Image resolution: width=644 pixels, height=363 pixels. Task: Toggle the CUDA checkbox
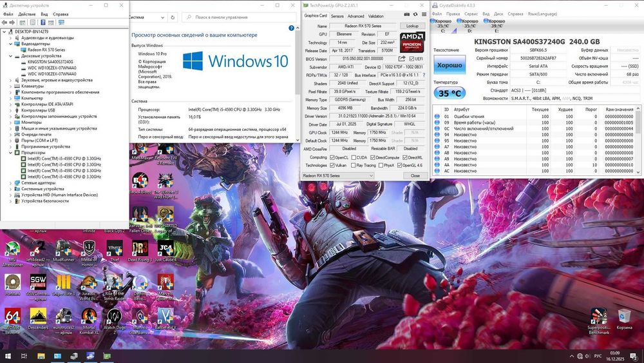354,157
